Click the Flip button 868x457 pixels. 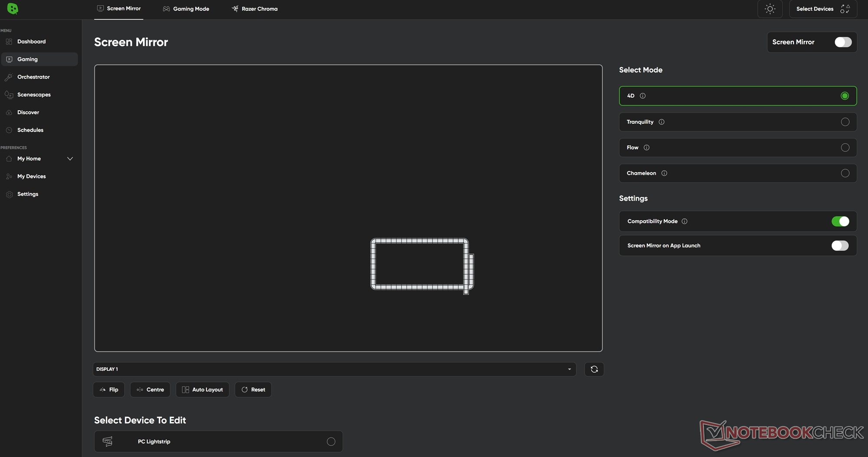pyautogui.click(x=109, y=390)
